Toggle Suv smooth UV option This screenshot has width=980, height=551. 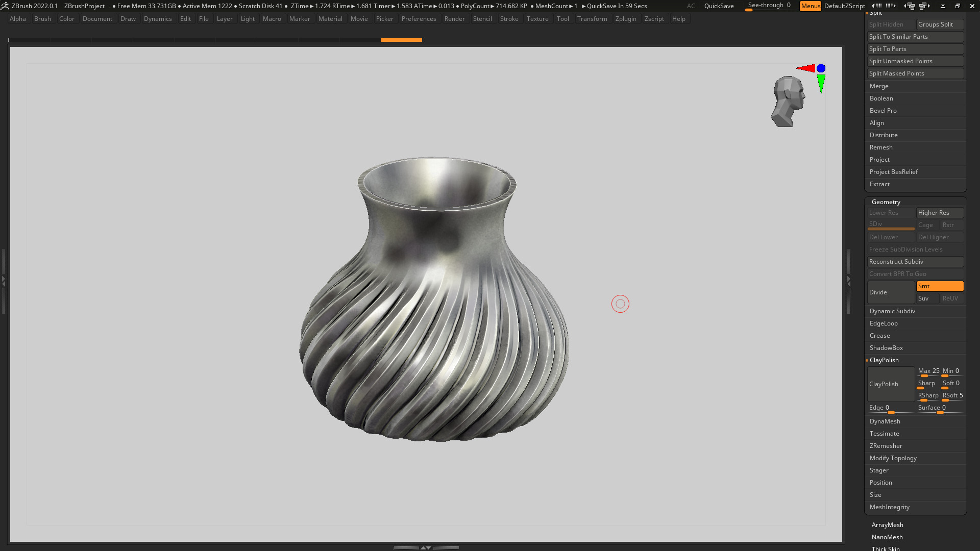click(927, 298)
